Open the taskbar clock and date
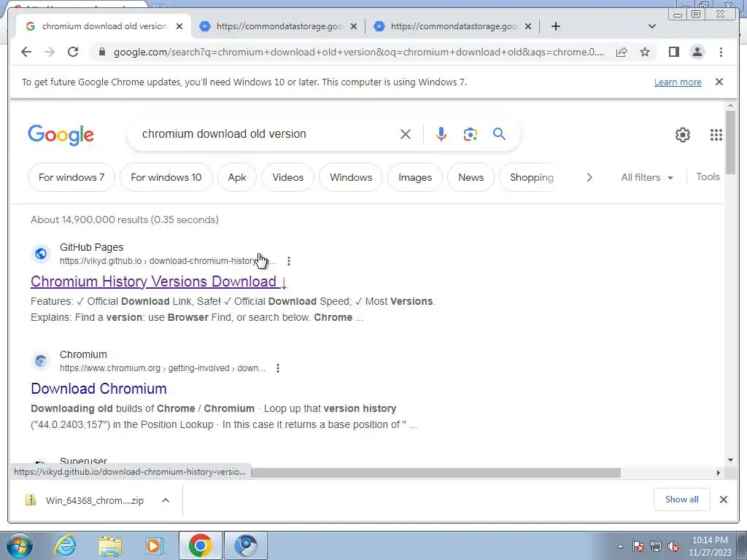 (x=710, y=546)
